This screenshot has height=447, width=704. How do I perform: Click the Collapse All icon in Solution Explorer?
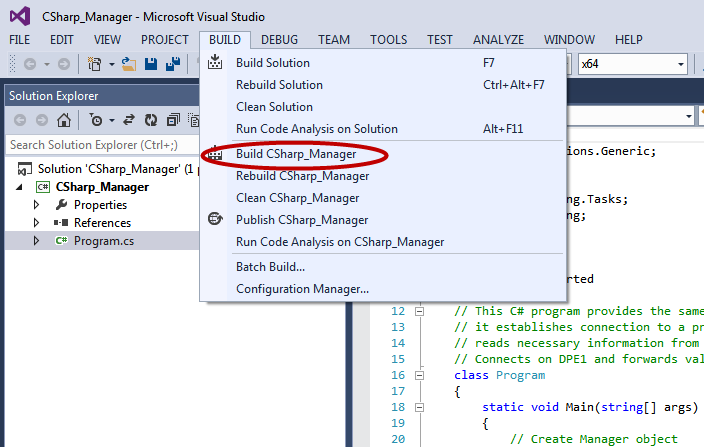pyautogui.click(x=172, y=120)
